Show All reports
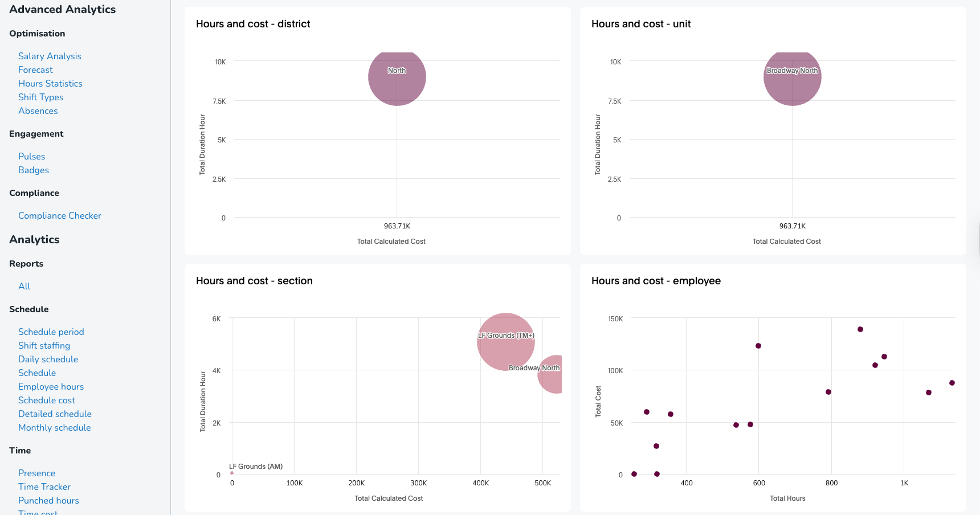This screenshot has height=515, width=980. [24, 286]
